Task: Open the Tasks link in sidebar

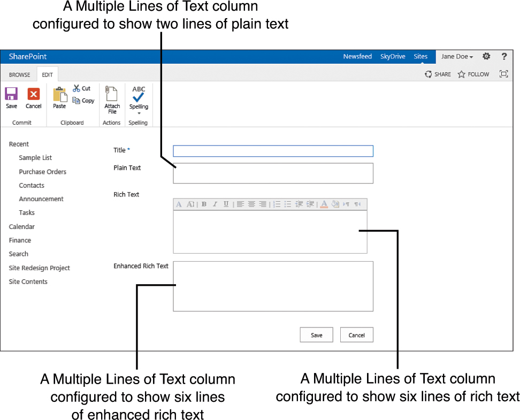Action: point(27,212)
